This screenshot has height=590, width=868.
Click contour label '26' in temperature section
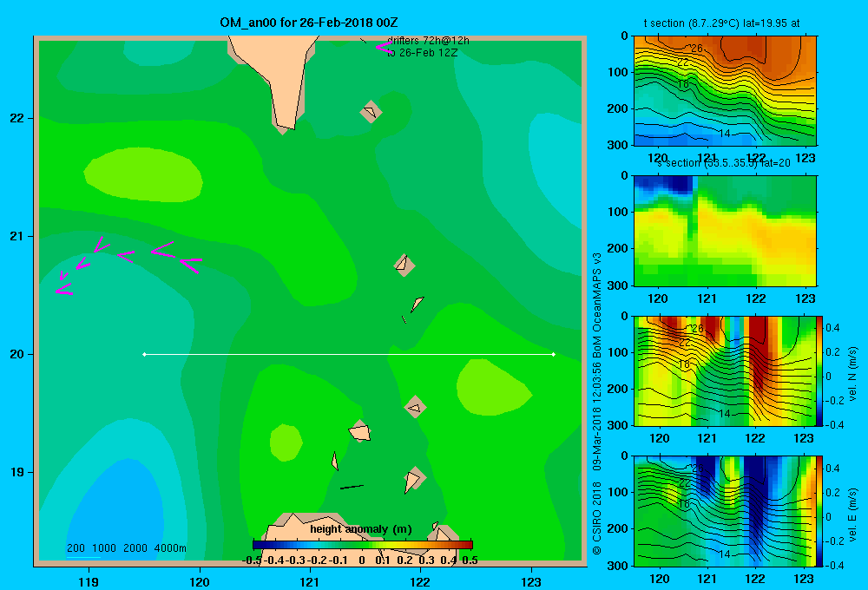click(696, 49)
